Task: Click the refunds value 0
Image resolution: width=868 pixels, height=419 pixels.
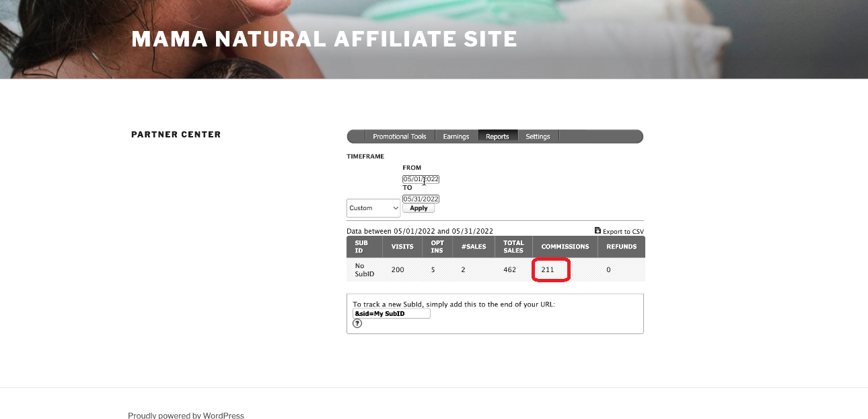Action: pos(608,269)
